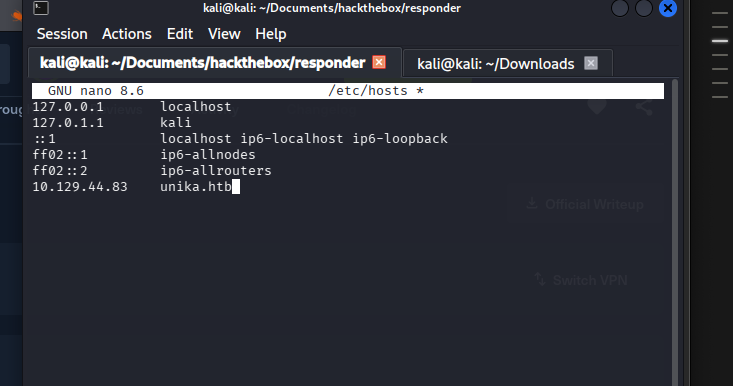Open the View menu
The height and width of the screenshot is (386, 733).
click(224, 34)
